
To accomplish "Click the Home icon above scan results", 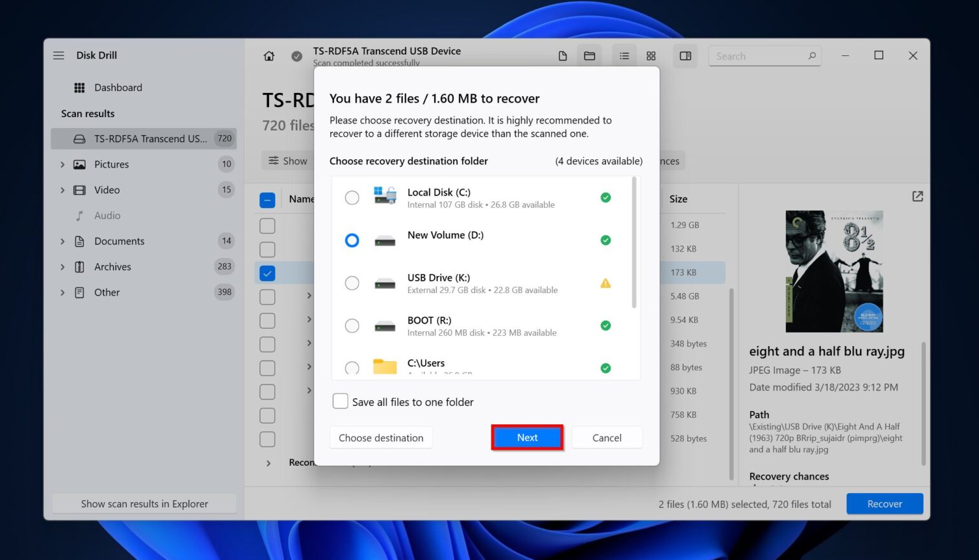I will (269, 55).
